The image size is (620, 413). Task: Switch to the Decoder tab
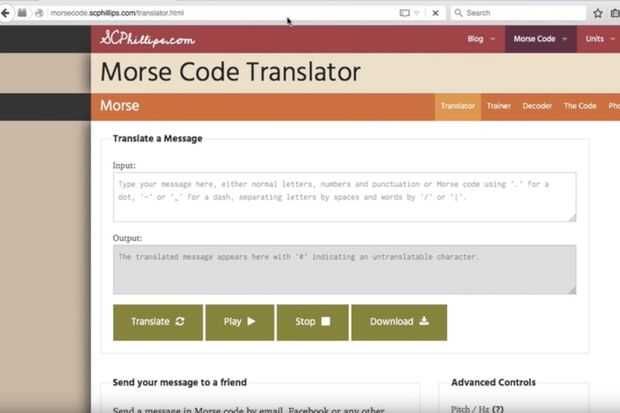(x=537, y=106)
